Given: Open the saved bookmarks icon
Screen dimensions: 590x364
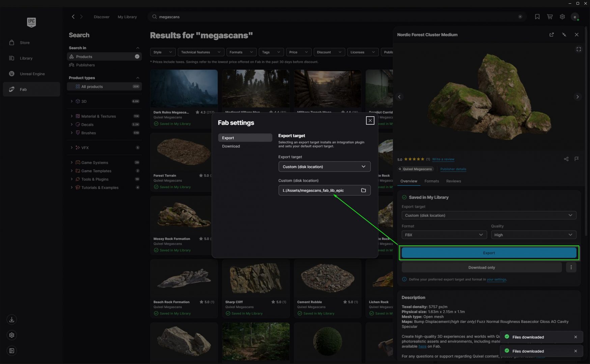Looking at the screenshot, I should coord(537,17).
